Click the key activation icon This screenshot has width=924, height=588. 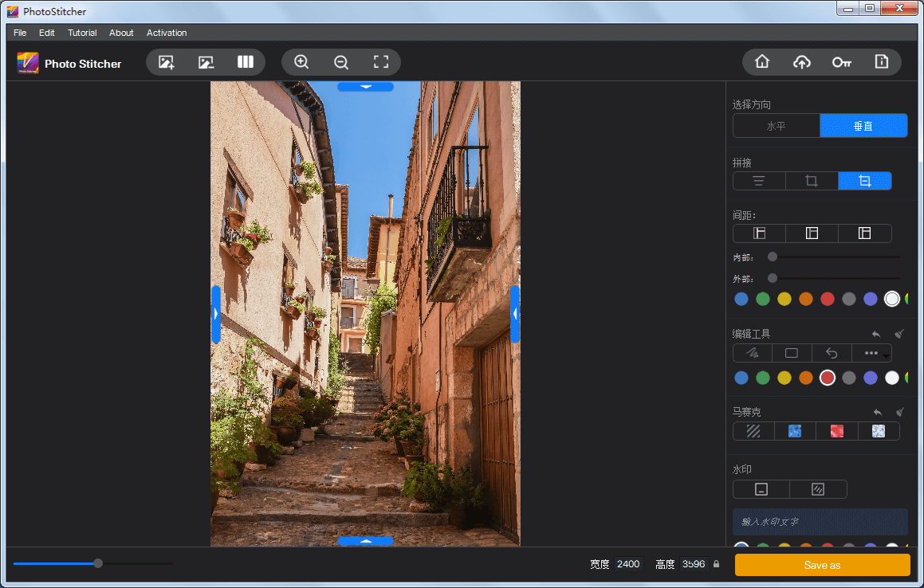coord(842,62)
